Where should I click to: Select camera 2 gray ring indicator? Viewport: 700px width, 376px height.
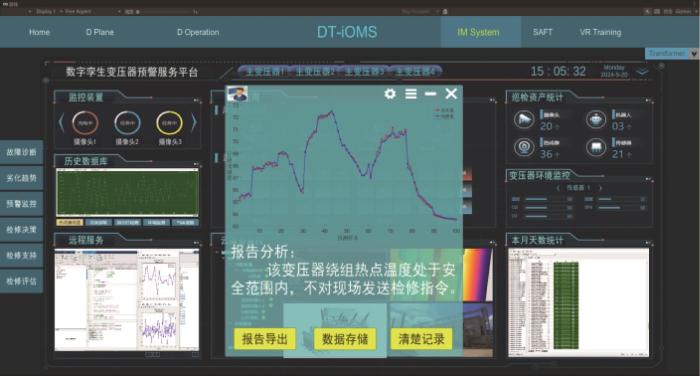click(127, 123)
